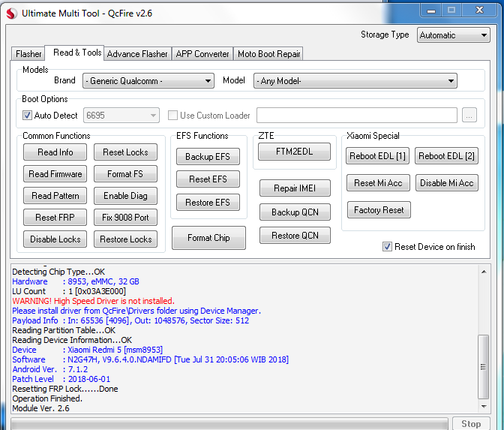Click the Reset FRP button

tap(55, 218)
